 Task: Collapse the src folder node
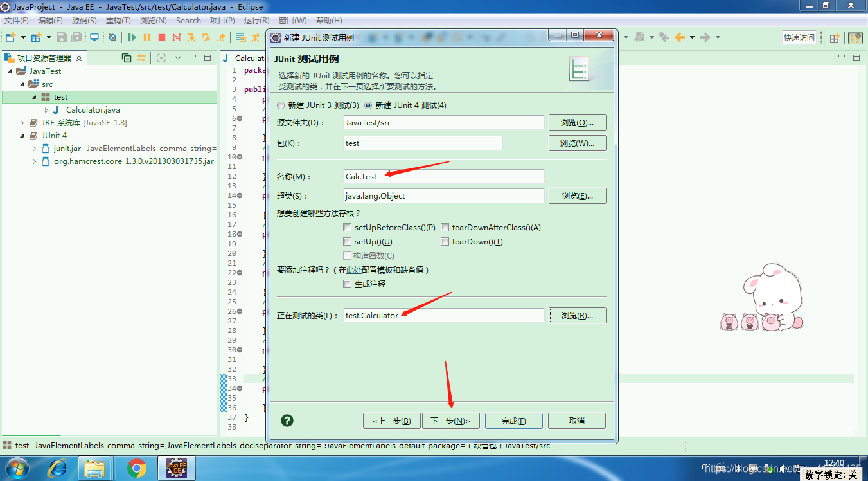(21, 84)
